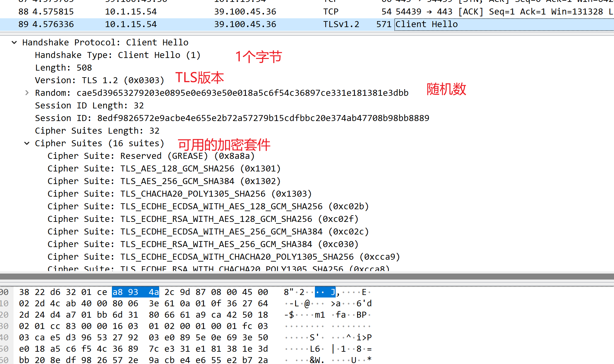Image resolution: width=614 pixels, height=364 pixels.
Task: Expand the Random field arrow
Action: [x=27, y=93]
